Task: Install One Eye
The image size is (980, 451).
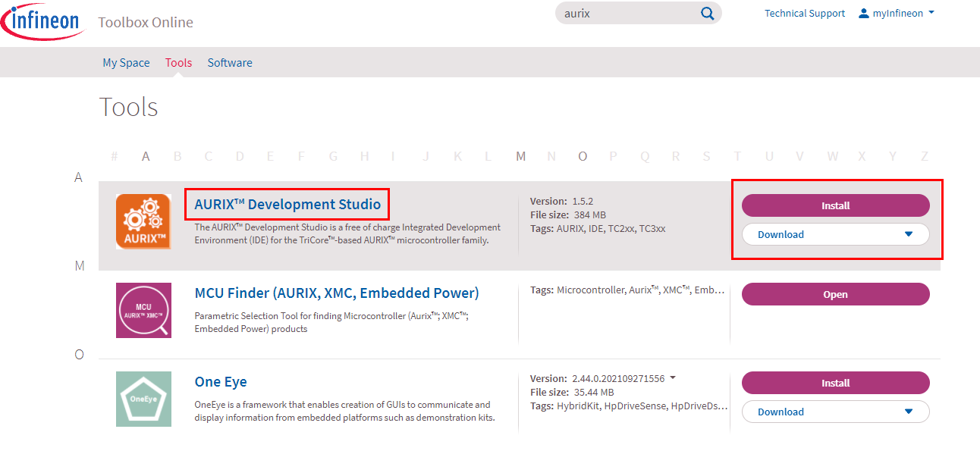Action: 835,383
